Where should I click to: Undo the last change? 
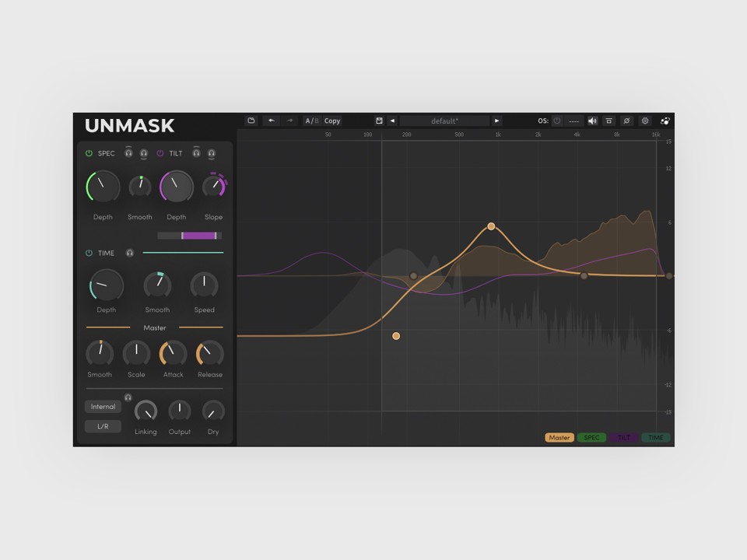coord(271,121)
